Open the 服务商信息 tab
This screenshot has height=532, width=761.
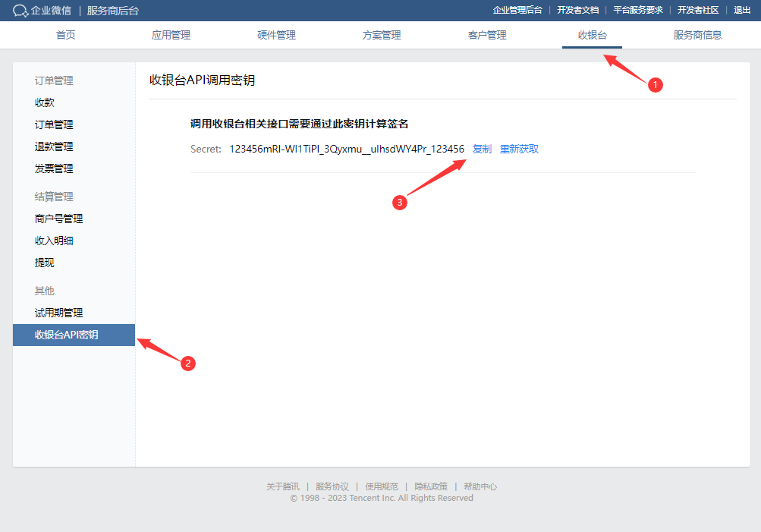[x=697, y=35]
